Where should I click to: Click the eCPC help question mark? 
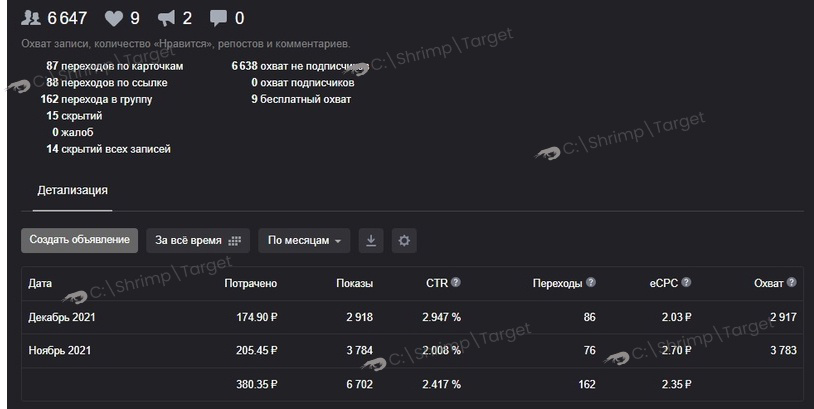point(686,282)
